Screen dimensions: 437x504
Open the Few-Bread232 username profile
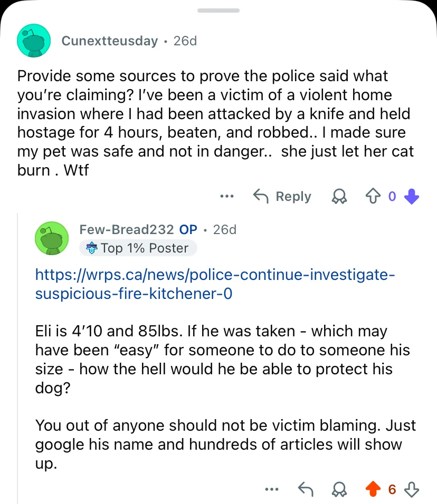tap(126, 229)
